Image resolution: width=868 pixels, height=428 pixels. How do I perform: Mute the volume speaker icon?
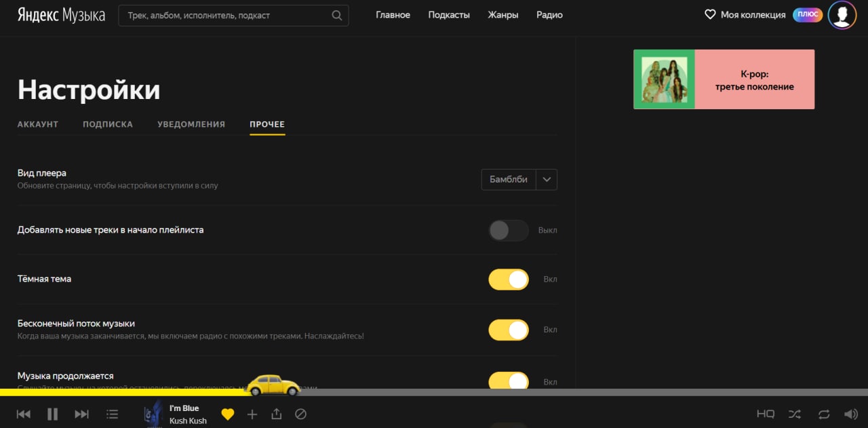[850, 414]
